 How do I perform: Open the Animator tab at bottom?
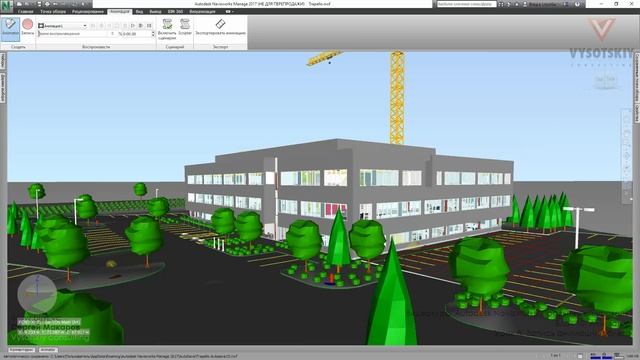click(x=48, y=350)
